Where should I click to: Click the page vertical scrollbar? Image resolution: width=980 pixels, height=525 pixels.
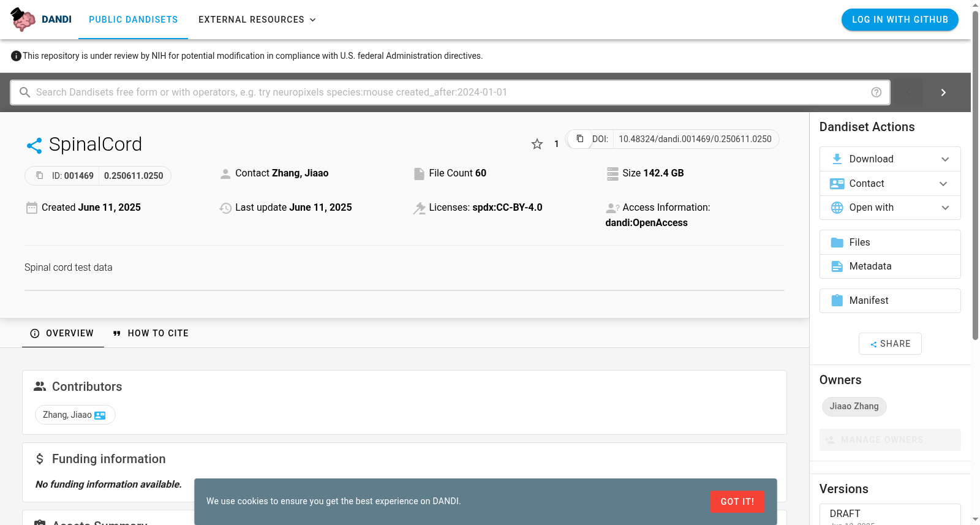click(975, 175)
